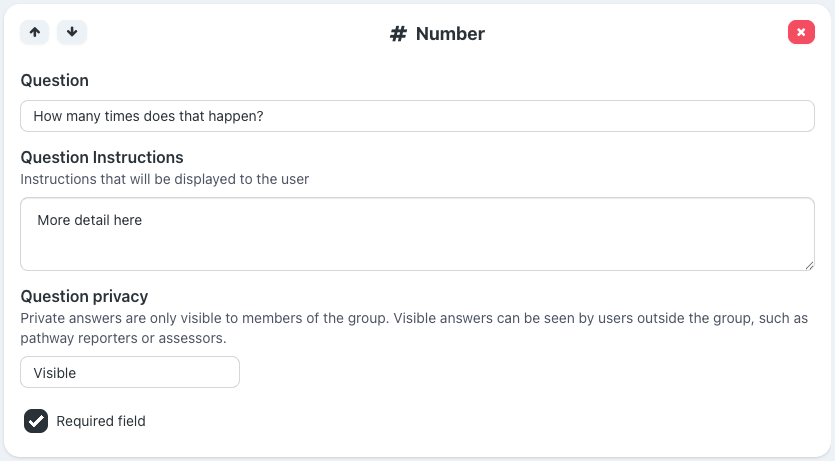Click the 'Question privacy' label
This screenshot has height=461, width=835.
pyautogui.click(x=84, y=296)
